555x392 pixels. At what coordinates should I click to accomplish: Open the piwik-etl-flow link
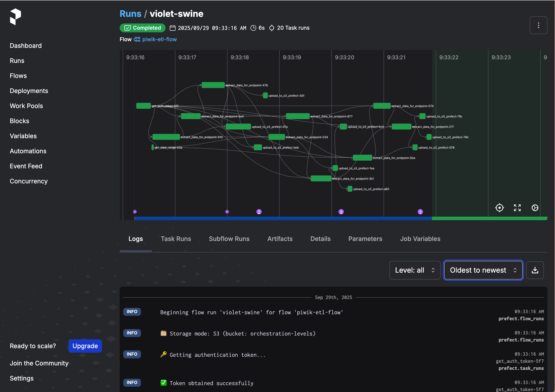point(159,39)
